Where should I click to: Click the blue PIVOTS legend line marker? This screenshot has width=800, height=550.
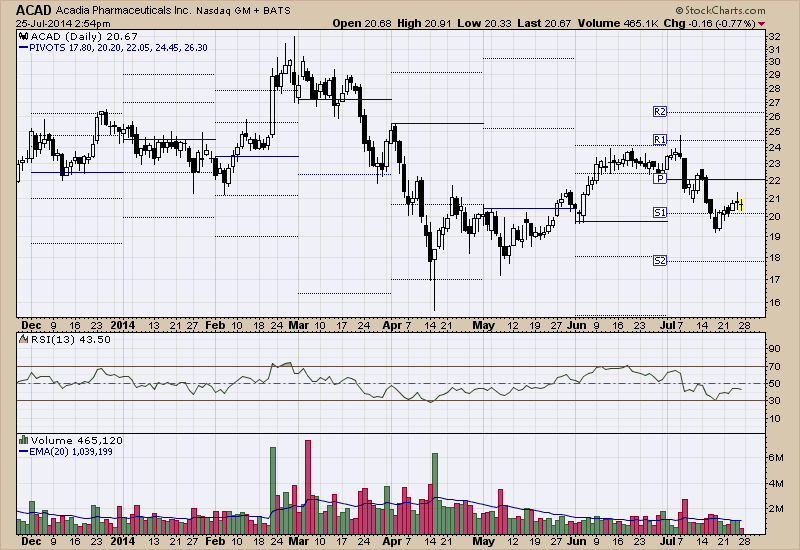pyautogui.click(x=23, y=48)
